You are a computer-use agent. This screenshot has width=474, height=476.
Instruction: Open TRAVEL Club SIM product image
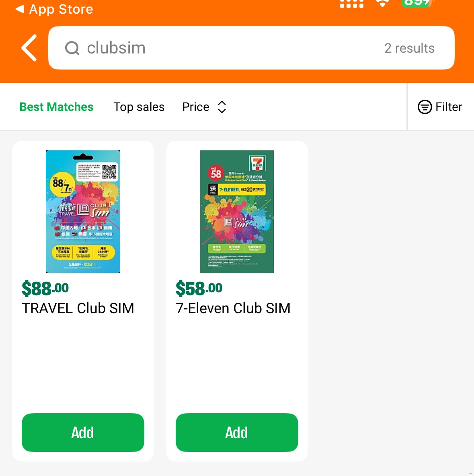[83, 211]
